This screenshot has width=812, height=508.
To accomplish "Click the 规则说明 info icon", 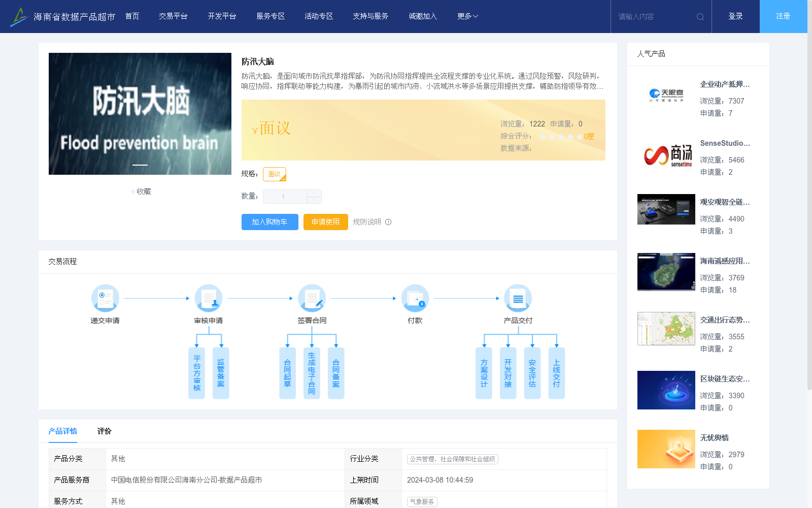I will pyautogui.click(x=388, y=222).
